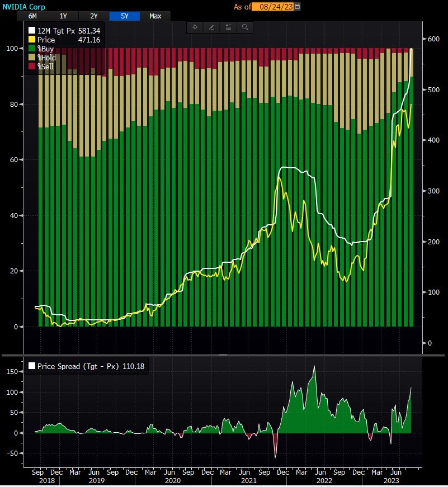
Task: Click the 2021 year label on time axis
Action: click(x=249, y=481)
